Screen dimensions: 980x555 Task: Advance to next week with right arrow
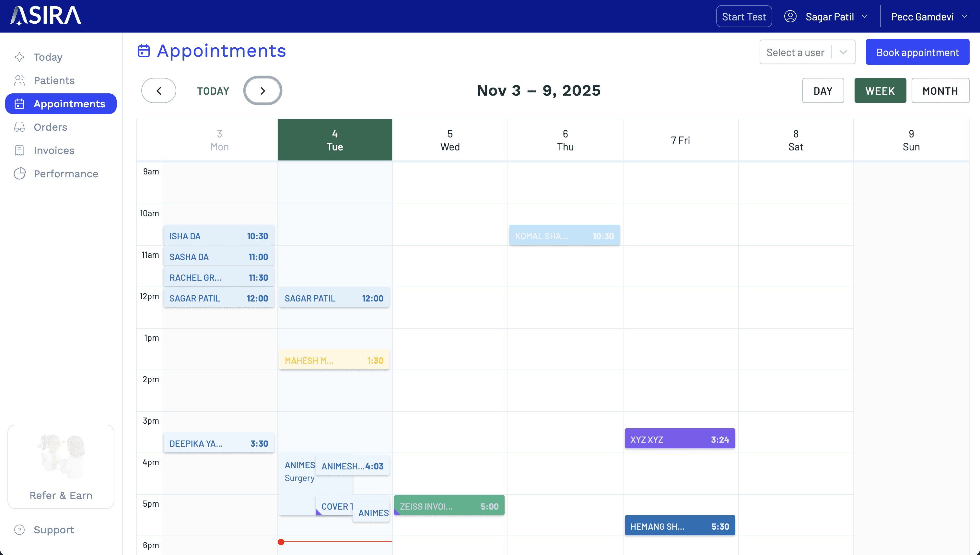coord(262,91)
